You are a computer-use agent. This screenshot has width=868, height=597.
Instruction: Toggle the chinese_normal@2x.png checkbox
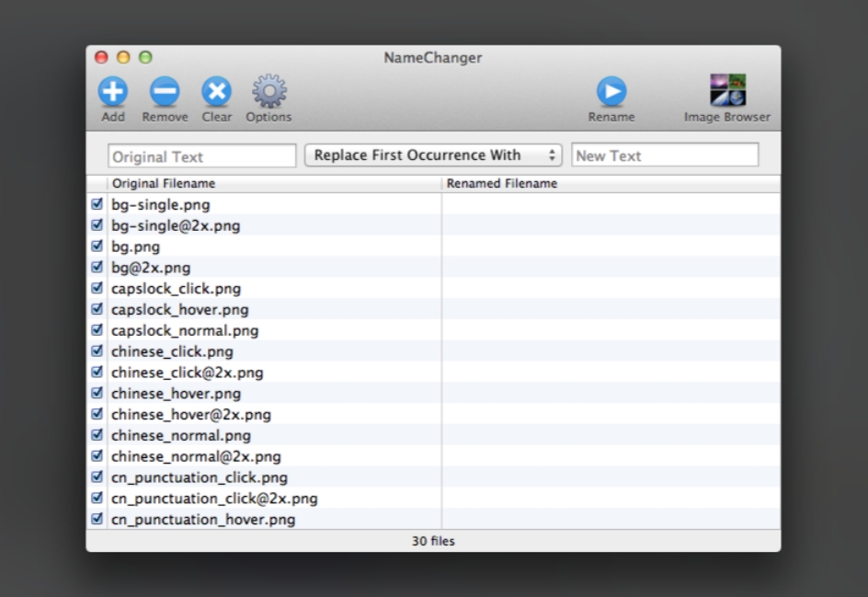point(97,456)
